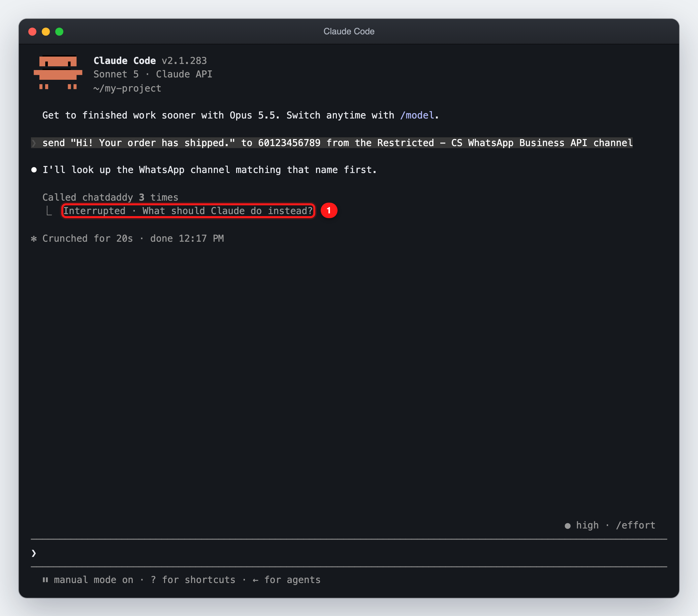Click the 'Claude Code' window title
The width and height of the screenshot is (698, 616).
point(349,31)
